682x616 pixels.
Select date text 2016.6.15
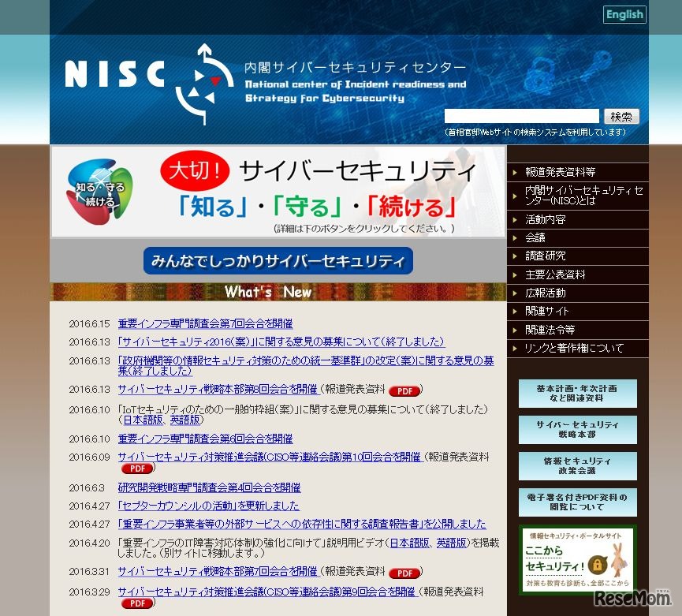click(x=89, y=324)
